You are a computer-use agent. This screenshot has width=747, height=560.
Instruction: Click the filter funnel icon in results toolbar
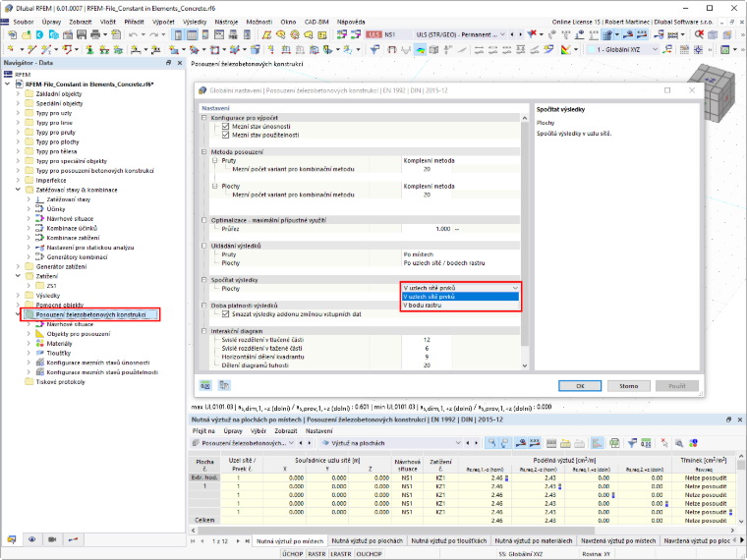coord(632,443)
